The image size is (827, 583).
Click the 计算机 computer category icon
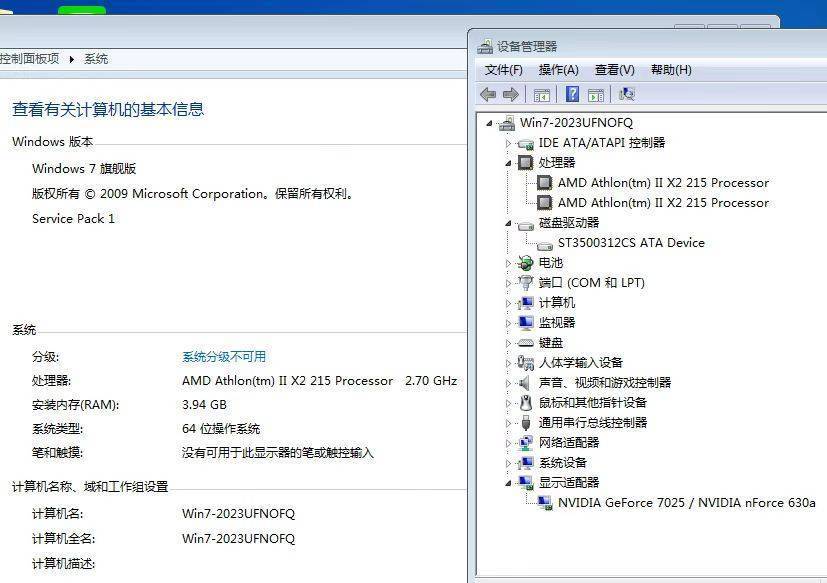525,302
